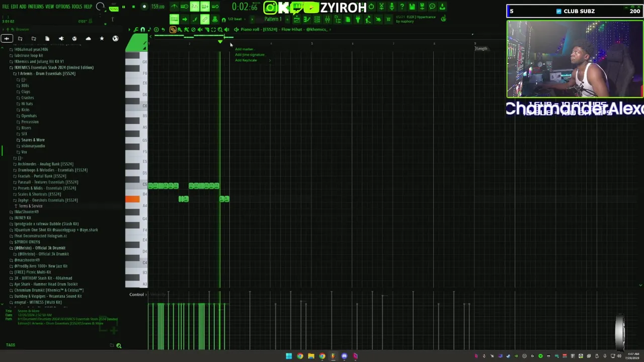Click the stop playback button
This screenshot has width=644, height=362.
pos(133,7)
